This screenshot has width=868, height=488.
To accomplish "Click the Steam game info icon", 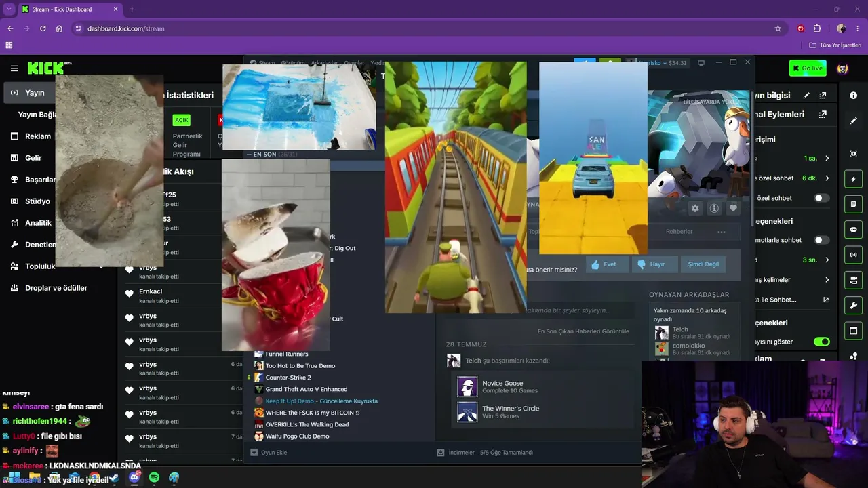I will coord(714,209).
